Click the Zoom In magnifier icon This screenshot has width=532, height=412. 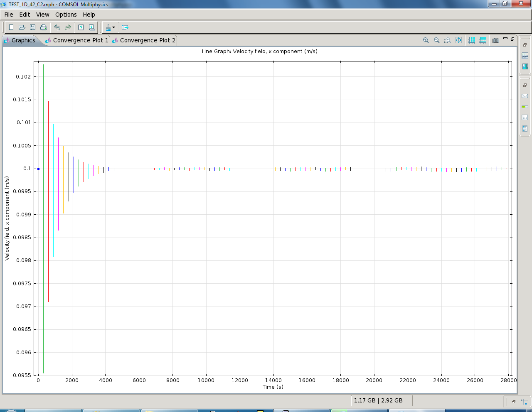(426, 40)
